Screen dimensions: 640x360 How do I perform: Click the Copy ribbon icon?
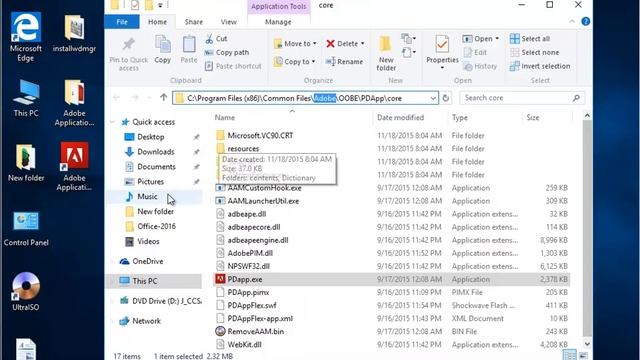(162, 50)
